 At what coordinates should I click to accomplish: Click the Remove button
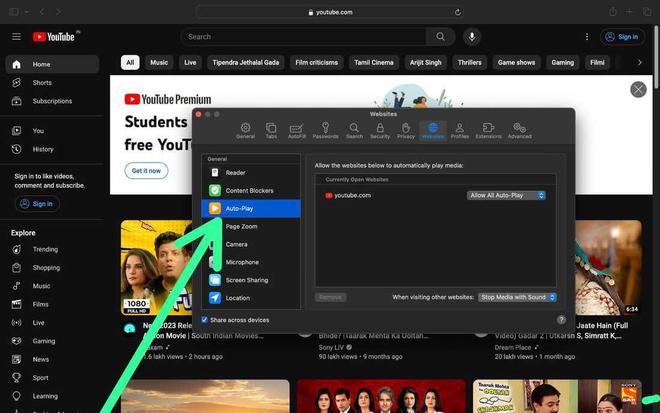[330, 297]
